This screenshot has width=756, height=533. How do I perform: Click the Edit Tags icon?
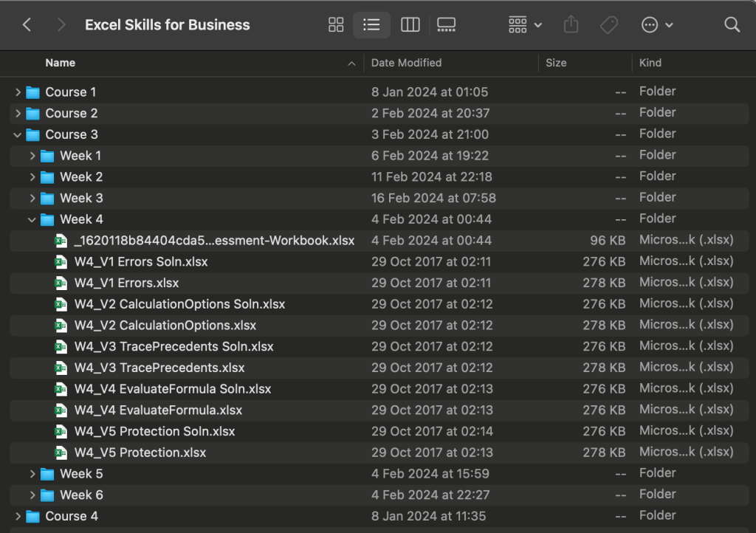click(x=608, y=25)
